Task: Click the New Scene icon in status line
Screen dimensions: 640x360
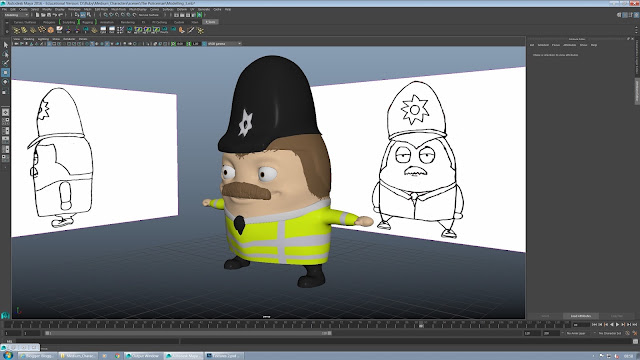Action: 37,15
